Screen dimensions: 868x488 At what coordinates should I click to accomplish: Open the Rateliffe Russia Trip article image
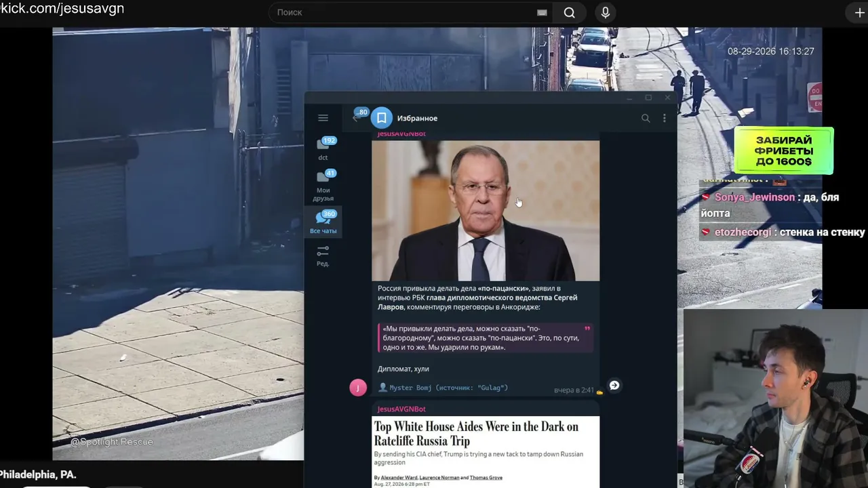coord(486,452)
